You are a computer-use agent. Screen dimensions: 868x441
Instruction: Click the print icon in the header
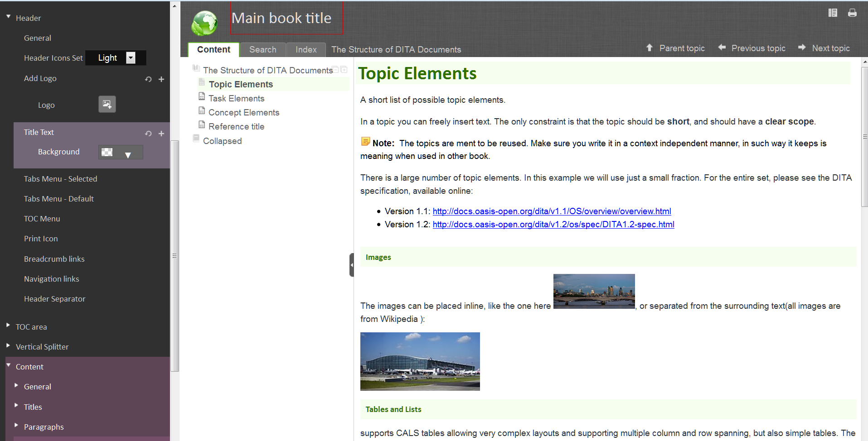coord(852,13)
